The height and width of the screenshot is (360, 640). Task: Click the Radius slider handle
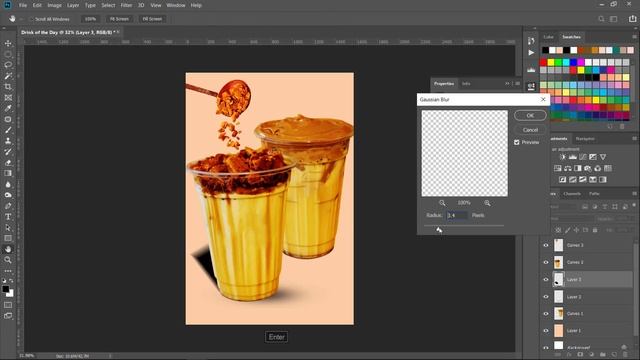tap(439, 230)
